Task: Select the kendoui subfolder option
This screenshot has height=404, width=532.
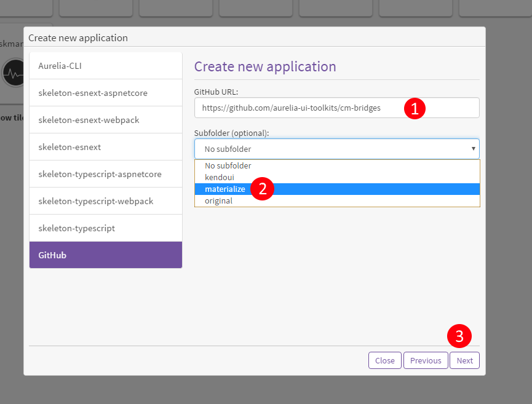Action: (x=220, y=178)
